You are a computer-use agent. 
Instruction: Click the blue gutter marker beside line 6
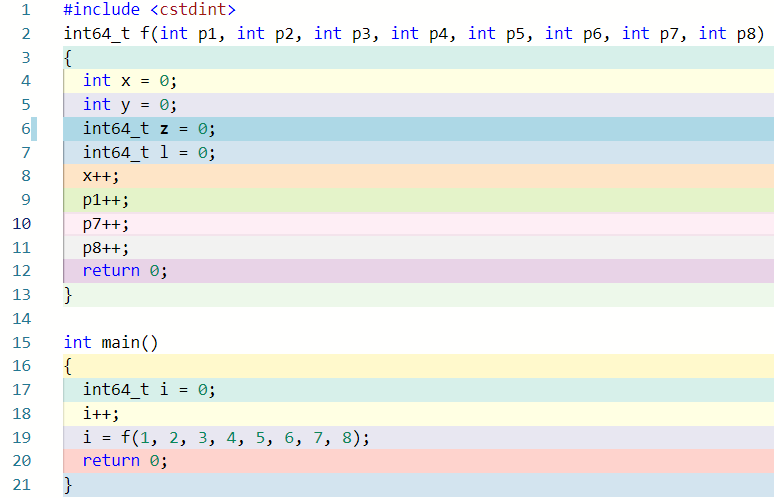[34, 128]
